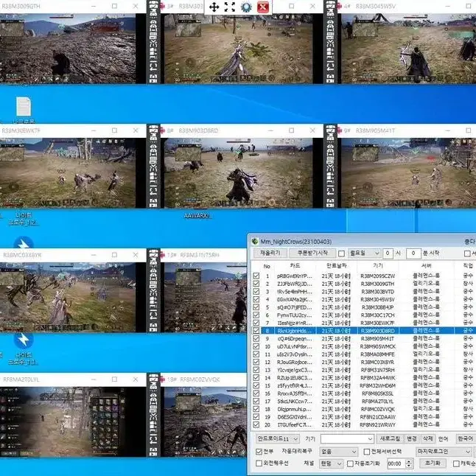The width and height of the screenshot is (476, 476).
Task: Open the text document icon on the desktop
Action: click(x=24, y=107)
